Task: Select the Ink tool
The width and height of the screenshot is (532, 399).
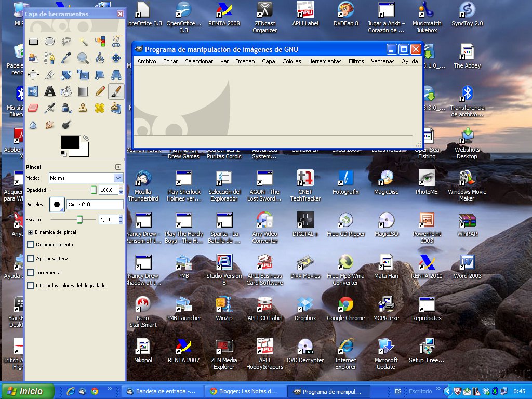Action: pos(66,108)
